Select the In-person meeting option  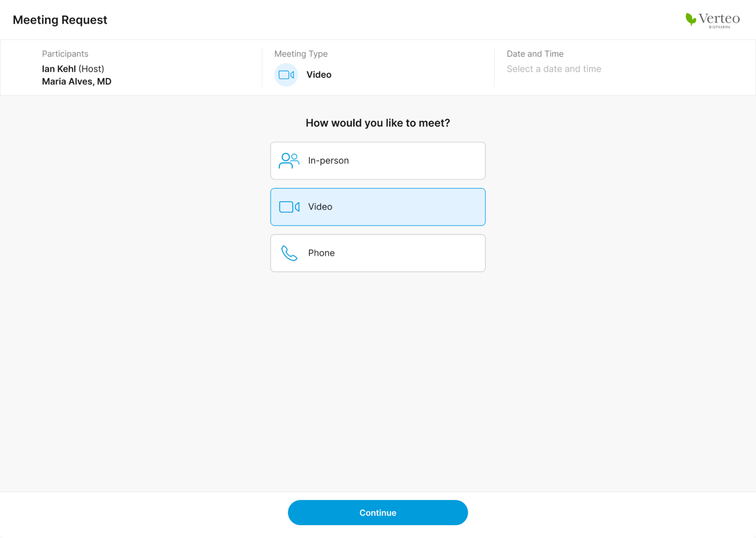pos(377,161)
